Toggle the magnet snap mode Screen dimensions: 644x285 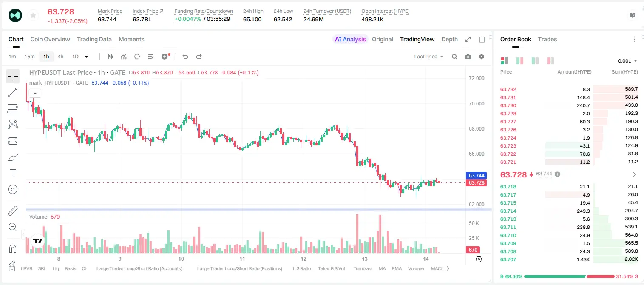[x=13, y=248]
